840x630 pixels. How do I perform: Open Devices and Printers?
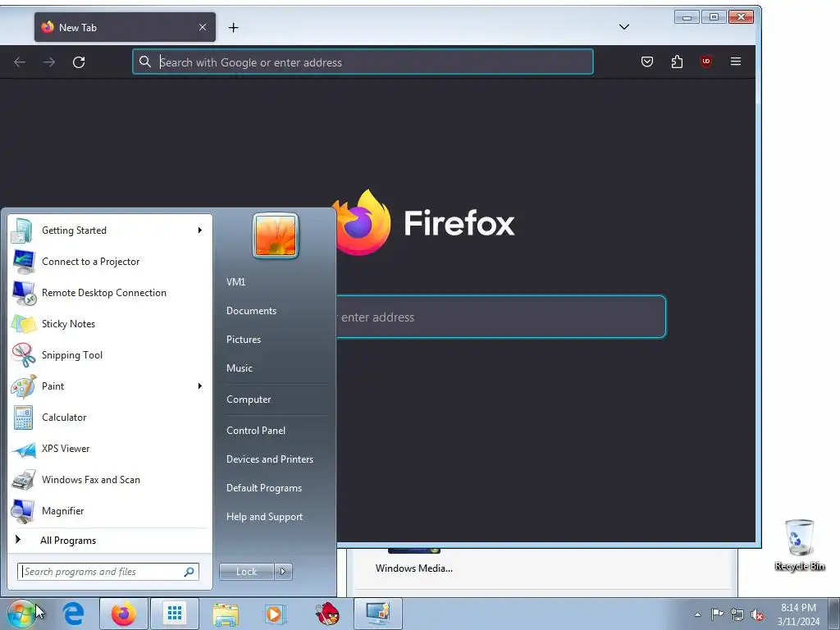(270, 459)
